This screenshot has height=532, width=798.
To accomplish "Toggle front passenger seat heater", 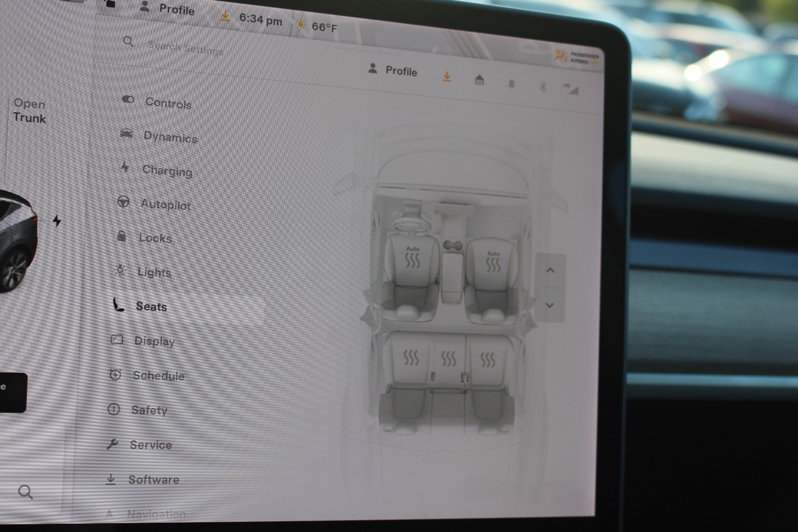I will click(493, 263).
